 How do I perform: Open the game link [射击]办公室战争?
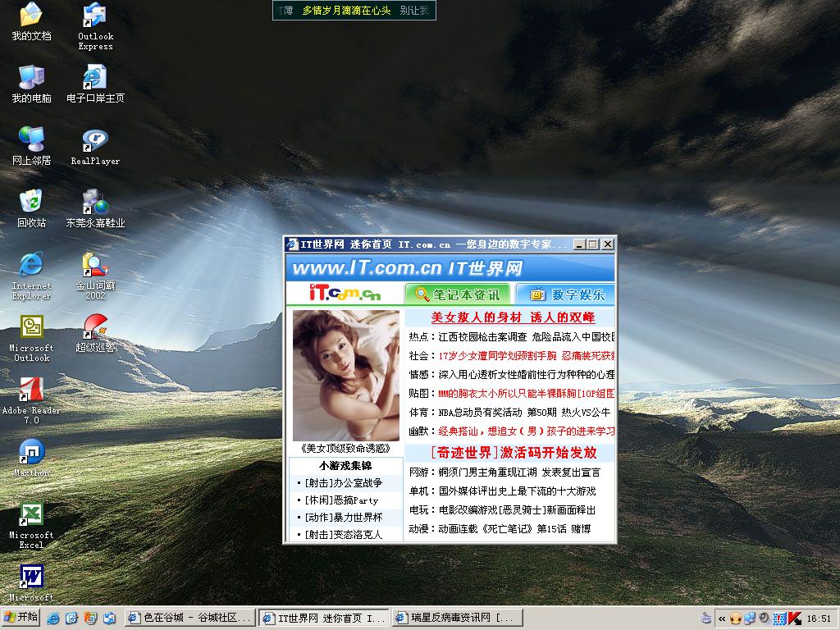click(x=344, y=483)
